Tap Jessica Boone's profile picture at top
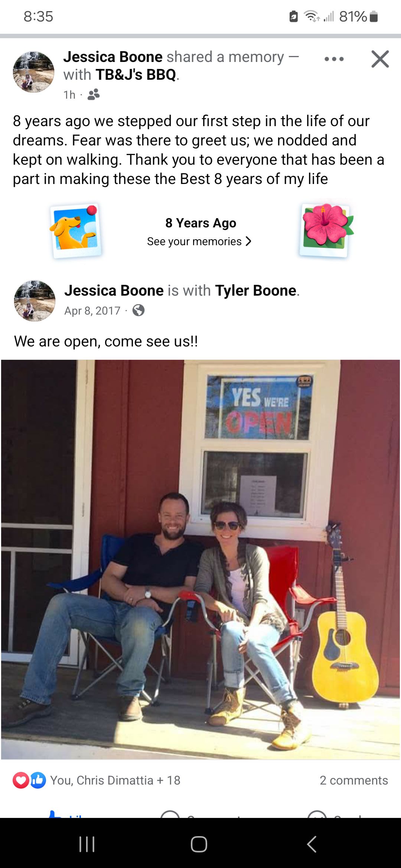This screenshot has width=401, height=868. [33, 72]
